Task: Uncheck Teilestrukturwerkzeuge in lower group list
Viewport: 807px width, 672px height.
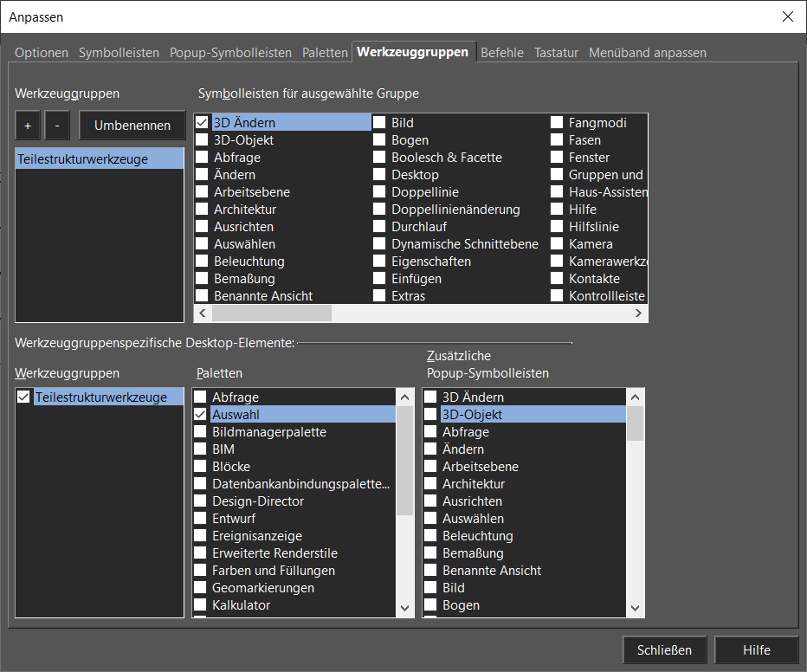Action: point(23,397)
